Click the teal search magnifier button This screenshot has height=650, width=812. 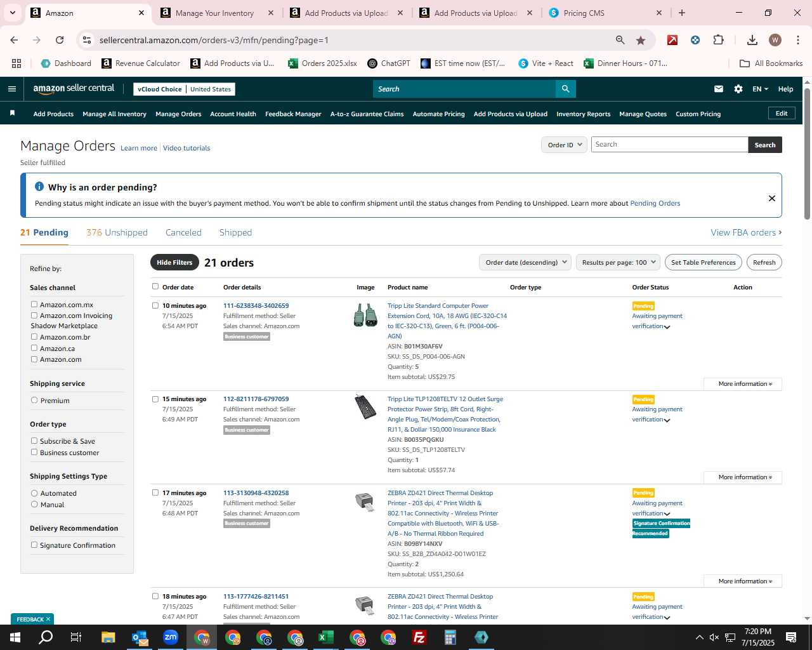[x=565, y=89]
